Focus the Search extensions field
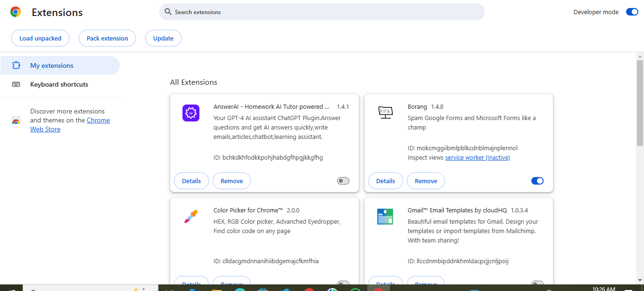 point(322,12)
